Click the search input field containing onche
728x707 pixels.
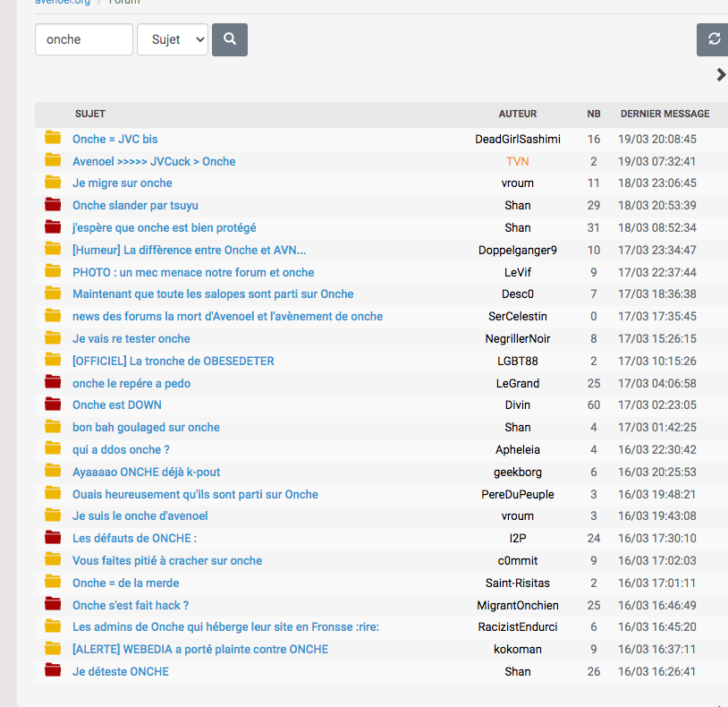point(84,39)
